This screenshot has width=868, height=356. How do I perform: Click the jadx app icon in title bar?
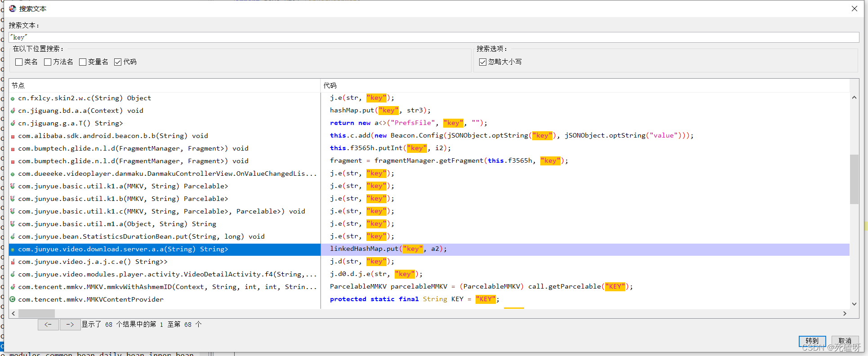13,9
